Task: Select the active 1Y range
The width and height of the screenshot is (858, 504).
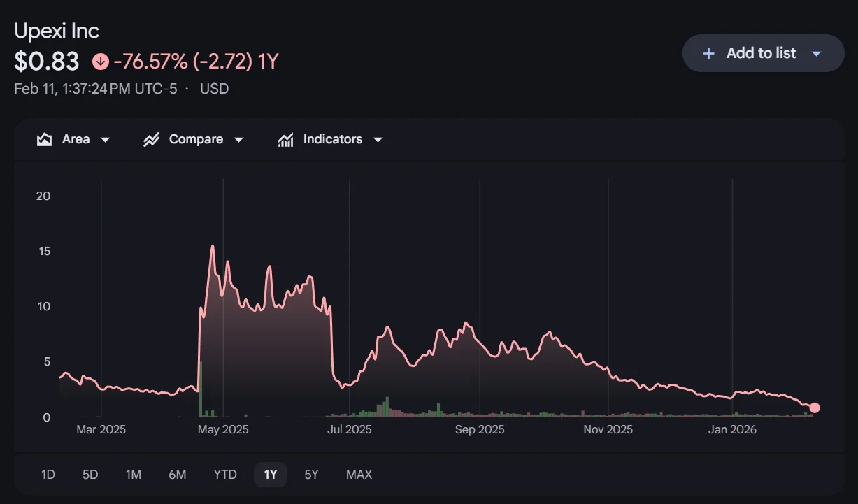Action: (x=271, y=475)
